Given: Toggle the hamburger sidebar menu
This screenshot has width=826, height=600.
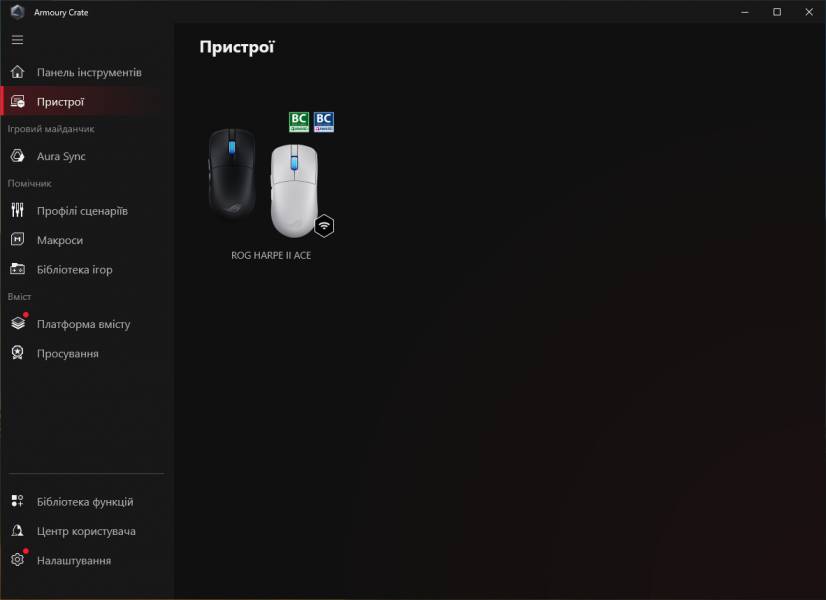Looking at the screenshot, I should [x=17, y=40].
